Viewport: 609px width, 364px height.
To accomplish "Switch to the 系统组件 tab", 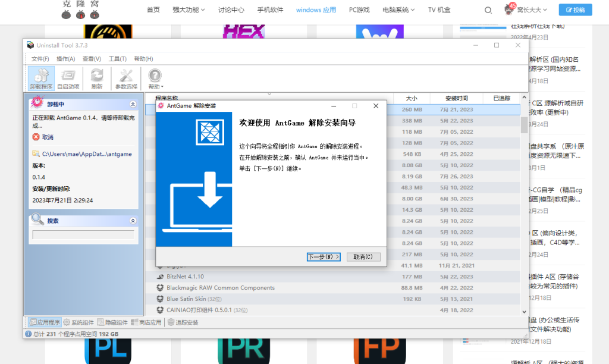I will pos(79,322).
